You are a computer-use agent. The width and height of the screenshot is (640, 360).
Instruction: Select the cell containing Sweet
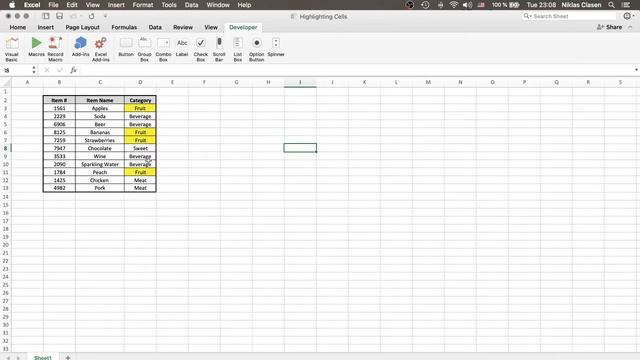(140, 148)
